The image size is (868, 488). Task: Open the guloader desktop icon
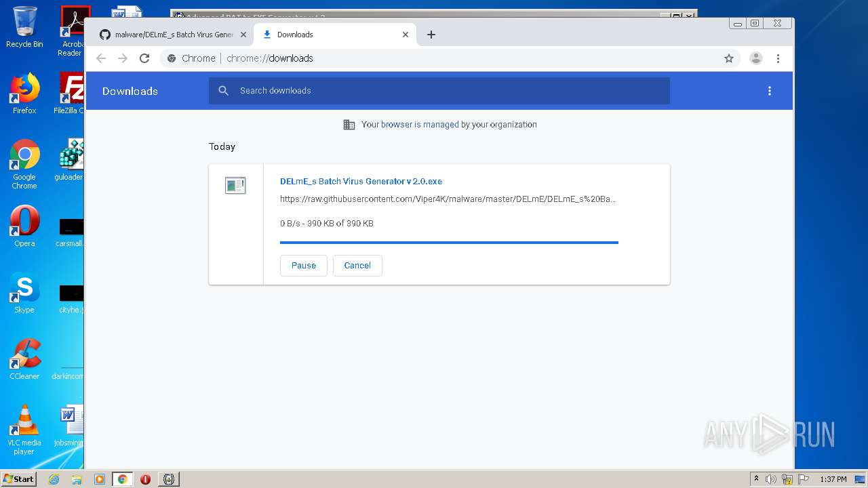click(69, 160)
